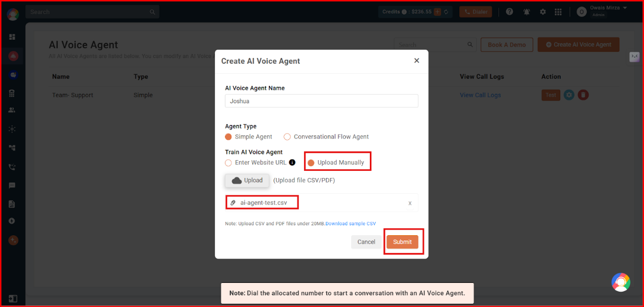Click the Test button for Team- Support
This screenshot has width=644, height=307.
coord(551,95)
